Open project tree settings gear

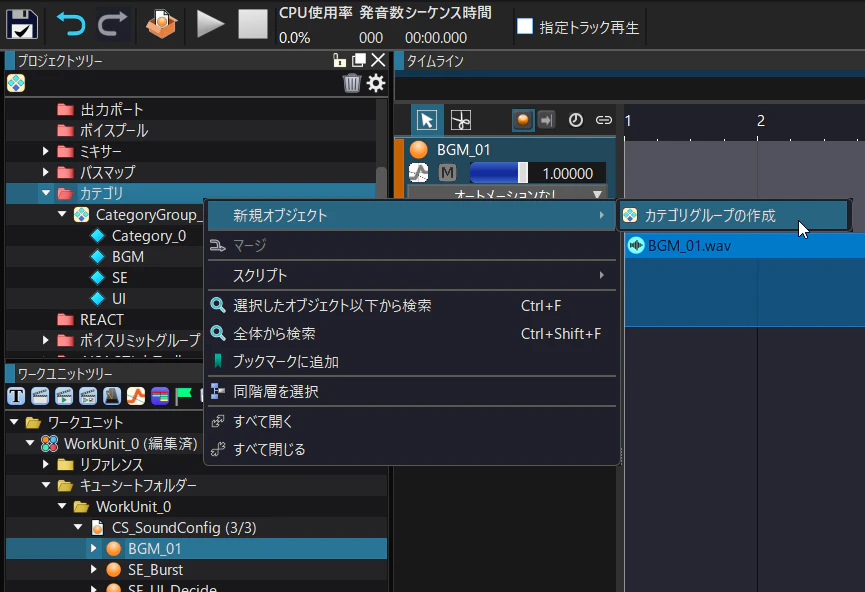pos(376,83)
